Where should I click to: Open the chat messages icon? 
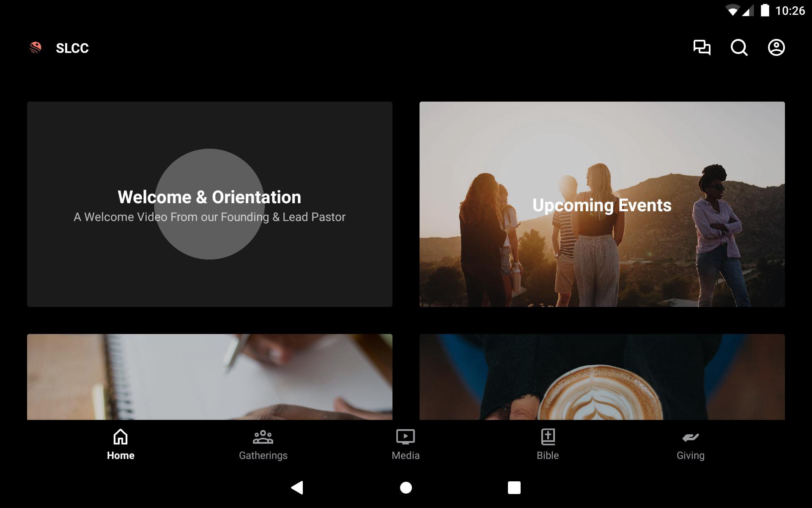(x=702, y=47)
